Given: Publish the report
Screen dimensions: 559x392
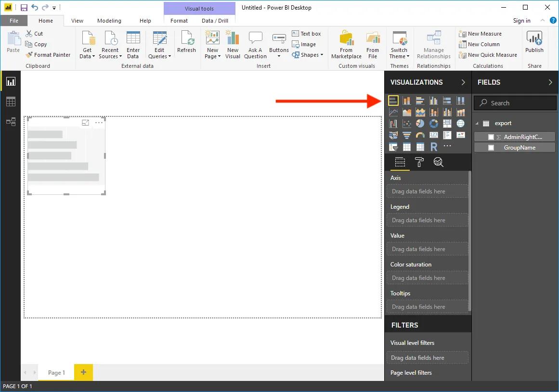Looking at the screenshot, I should pyautogui.click(x=534, y=42).
